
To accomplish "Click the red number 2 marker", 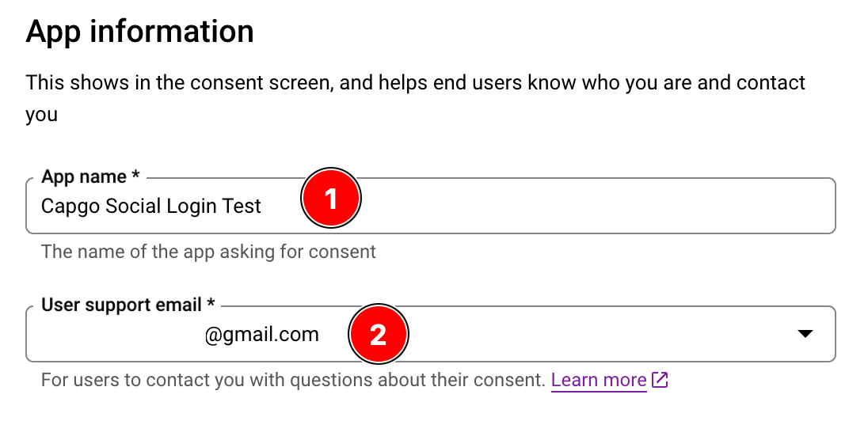I will (378, 335).
